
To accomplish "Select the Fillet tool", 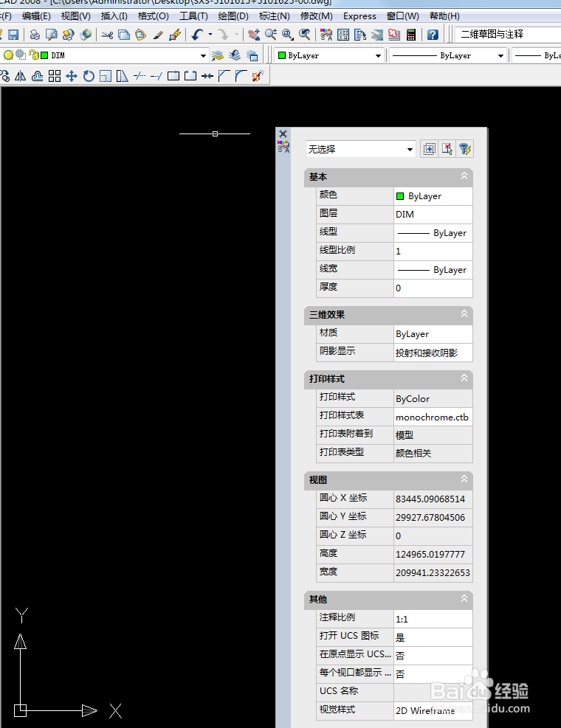I will click(241, 76).
